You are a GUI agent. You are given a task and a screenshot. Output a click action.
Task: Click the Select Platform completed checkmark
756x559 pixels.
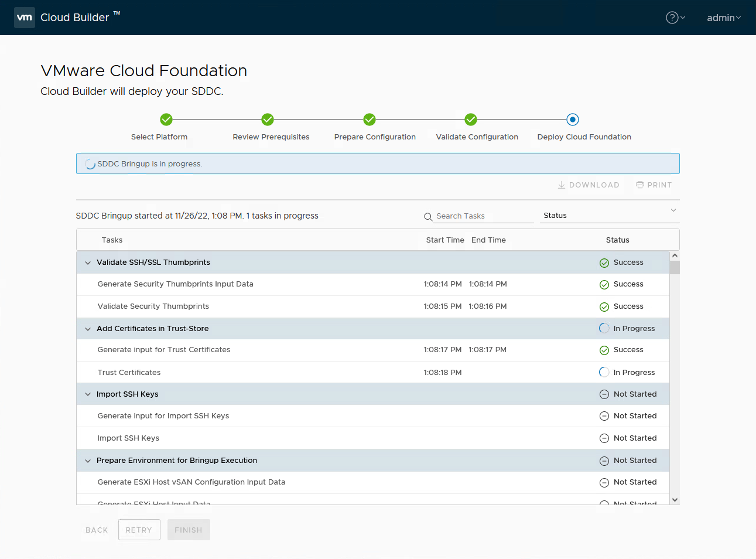[166, 119]
